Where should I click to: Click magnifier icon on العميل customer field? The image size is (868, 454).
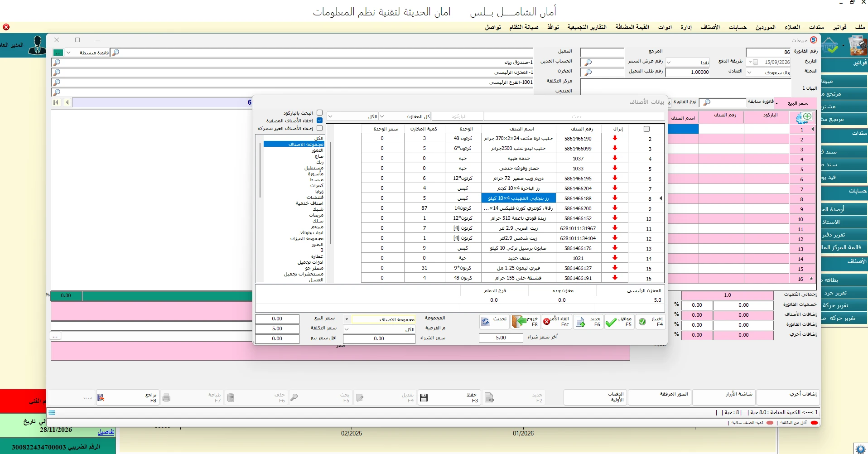pos(116,53)
